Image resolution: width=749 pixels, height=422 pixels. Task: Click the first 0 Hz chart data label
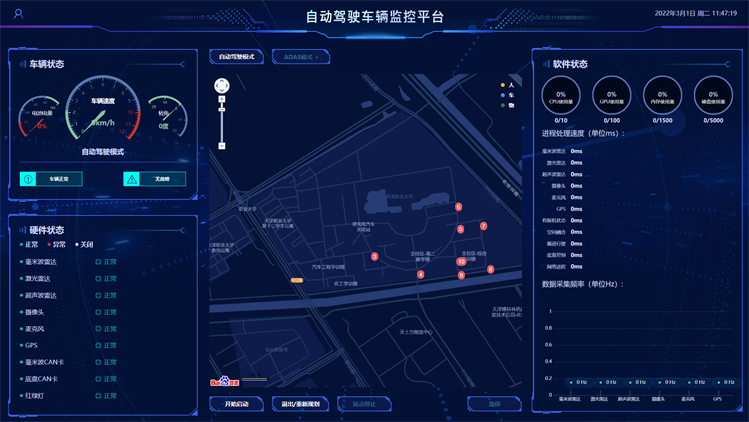(x=579, y=382)
